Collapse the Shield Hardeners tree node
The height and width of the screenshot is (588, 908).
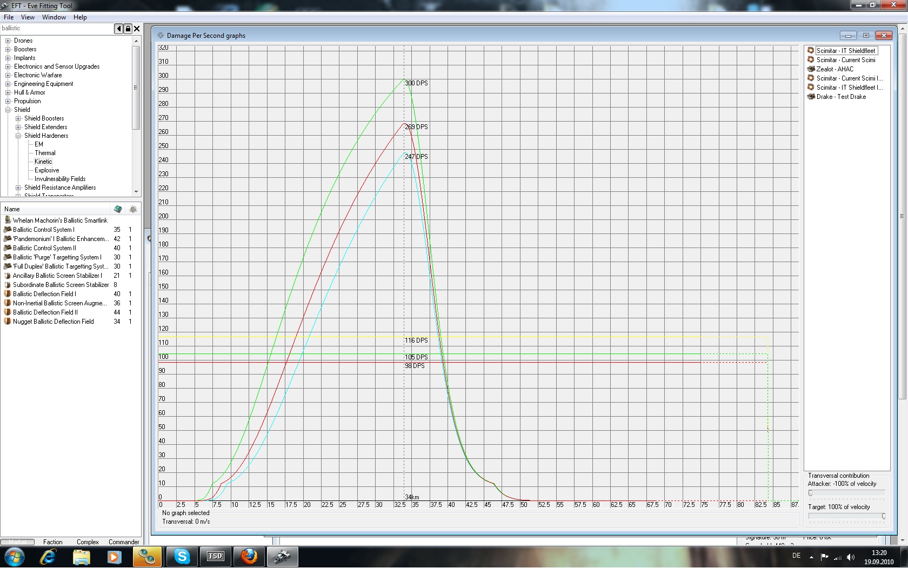(x=18, y=136)
